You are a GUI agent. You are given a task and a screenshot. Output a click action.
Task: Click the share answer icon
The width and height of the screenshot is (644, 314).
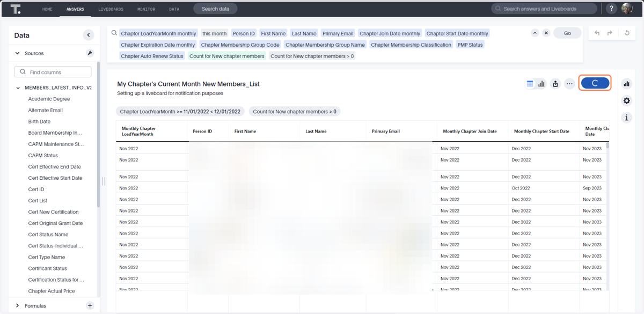pos(555,84)
